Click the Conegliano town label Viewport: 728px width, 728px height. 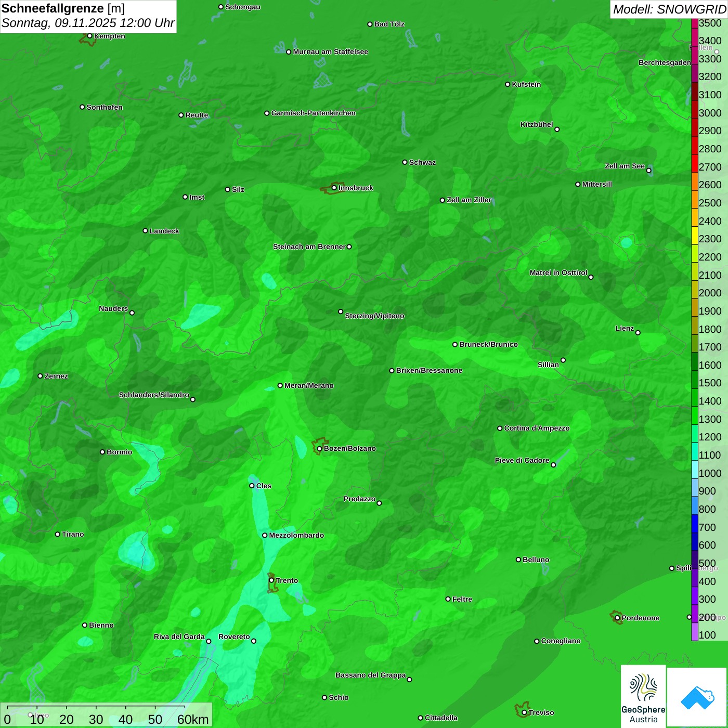[x=561, y=641]
